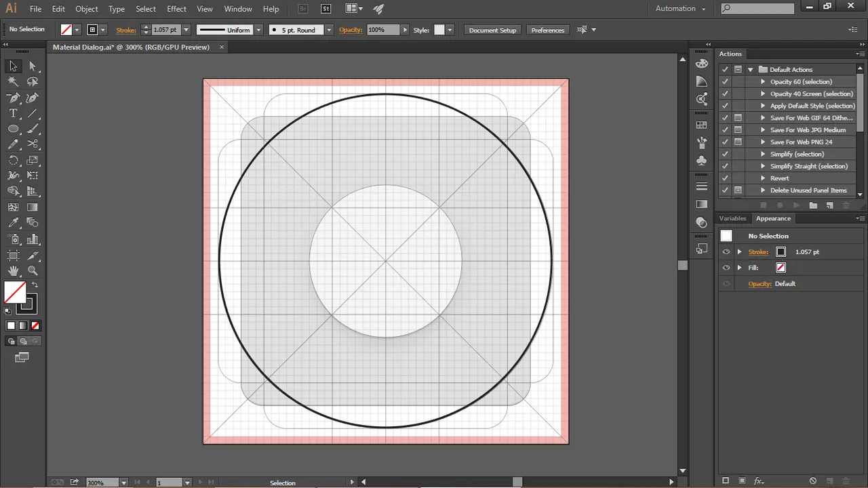Toggle Stroke visibility eye in Appearance panel

(x=726, y=251)
